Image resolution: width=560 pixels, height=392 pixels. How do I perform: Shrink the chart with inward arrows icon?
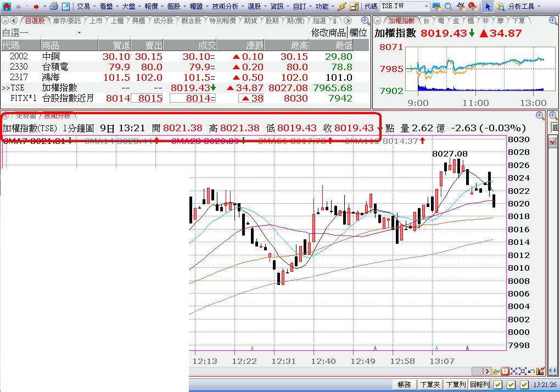click(x=514, y=371)
